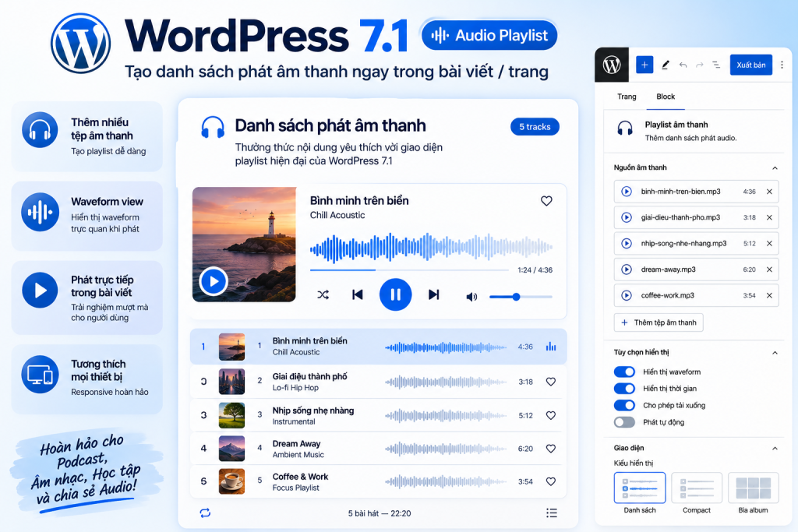Click the Audio Playlist pill badge
This screenshot has width=798, height=532.
point(489,35)
